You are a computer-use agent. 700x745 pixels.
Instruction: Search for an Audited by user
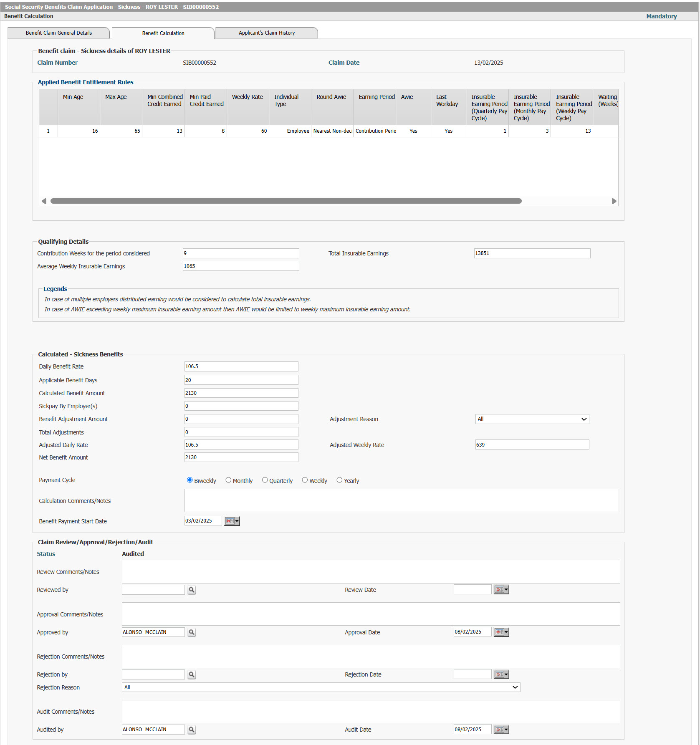click(192, 730)
